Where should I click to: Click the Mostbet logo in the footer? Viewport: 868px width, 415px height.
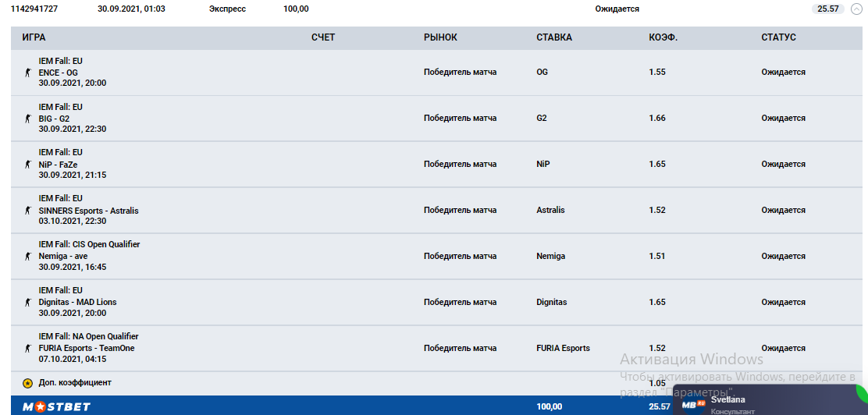[x=56, y=406]
